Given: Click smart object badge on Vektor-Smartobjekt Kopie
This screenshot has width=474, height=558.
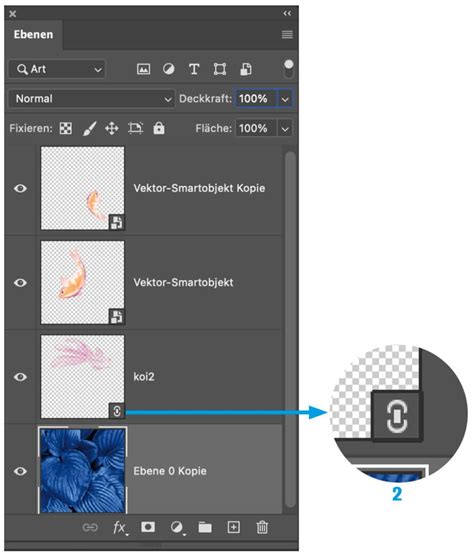Looking at the screenshot, I should (x=117, y=222).
